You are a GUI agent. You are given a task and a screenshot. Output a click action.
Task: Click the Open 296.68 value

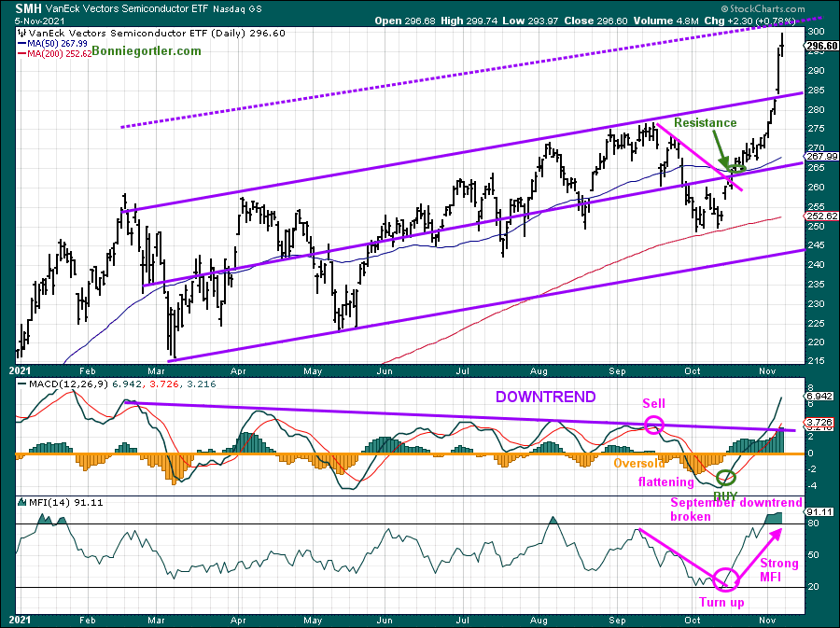406,21
